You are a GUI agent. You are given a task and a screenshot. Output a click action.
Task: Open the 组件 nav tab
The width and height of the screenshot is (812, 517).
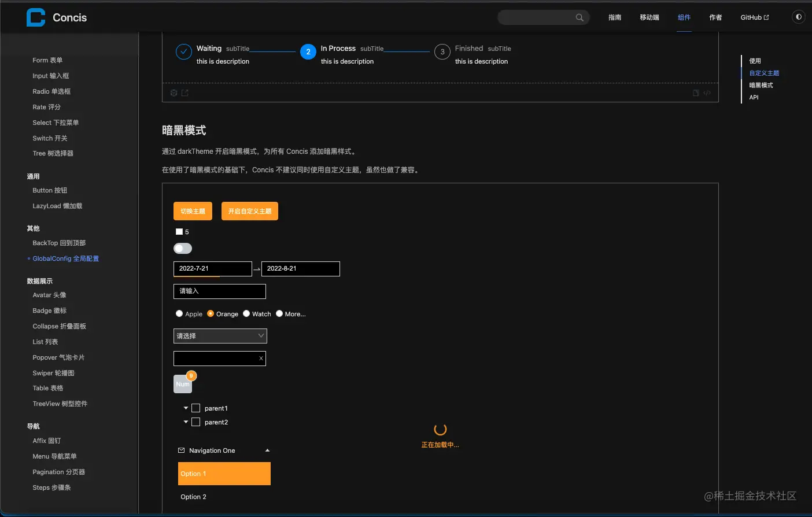coord(684,17)
